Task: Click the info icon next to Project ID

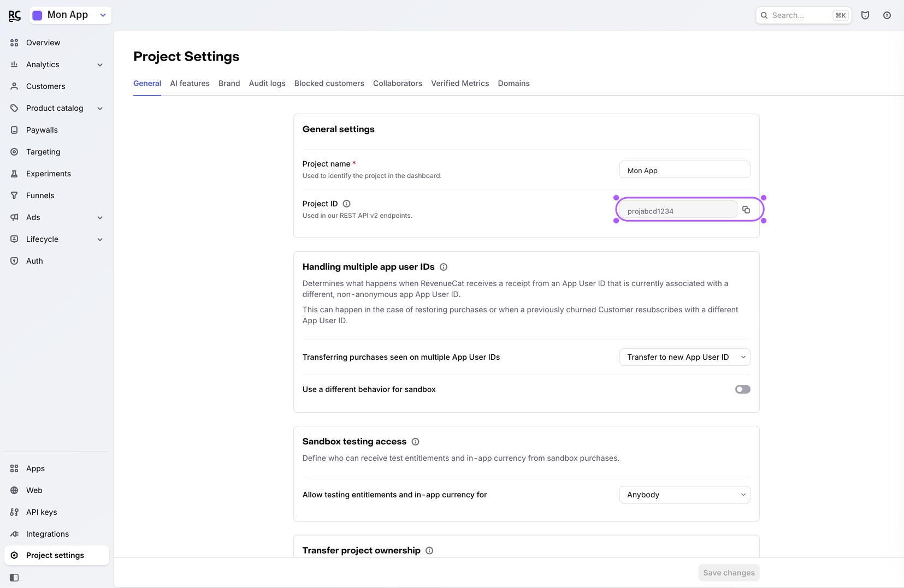Action: [x=346, y=204]
